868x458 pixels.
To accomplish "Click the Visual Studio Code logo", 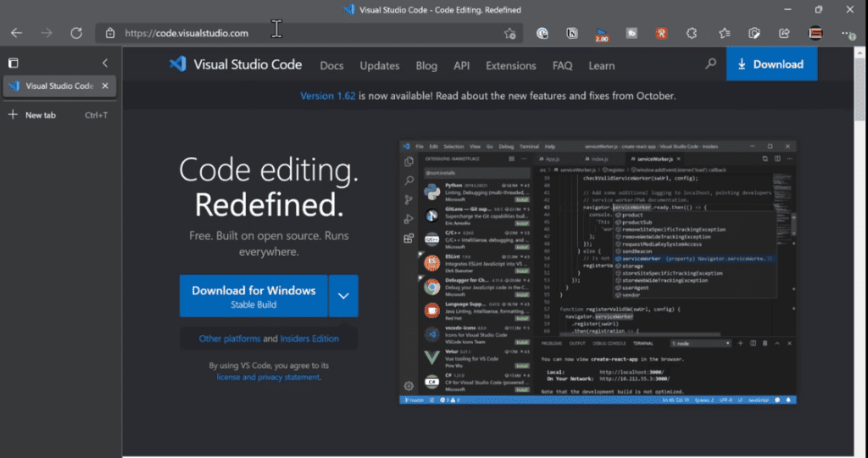I will pyautogui.click(x=236, y=64).
